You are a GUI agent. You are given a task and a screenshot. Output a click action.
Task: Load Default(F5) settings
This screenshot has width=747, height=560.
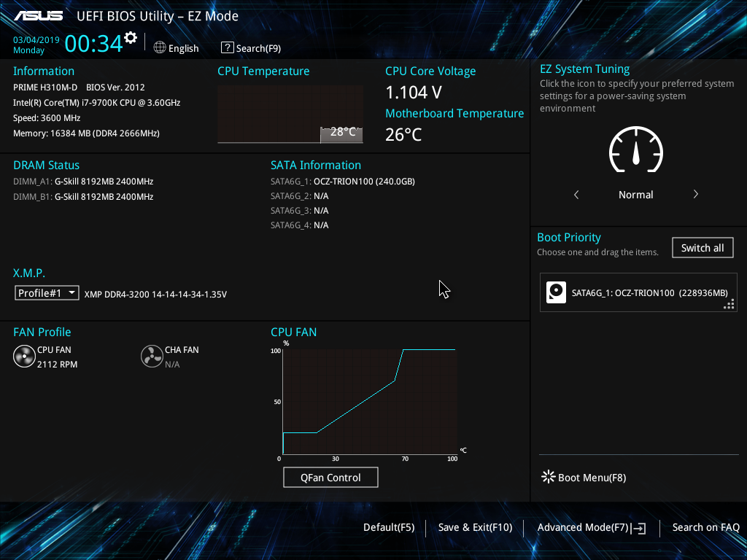coord(389,528)
